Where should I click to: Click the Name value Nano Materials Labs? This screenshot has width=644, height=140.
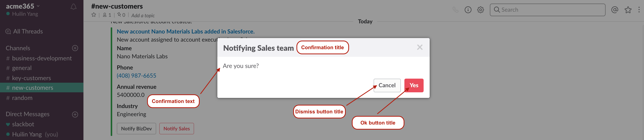(x=142, y=56)
